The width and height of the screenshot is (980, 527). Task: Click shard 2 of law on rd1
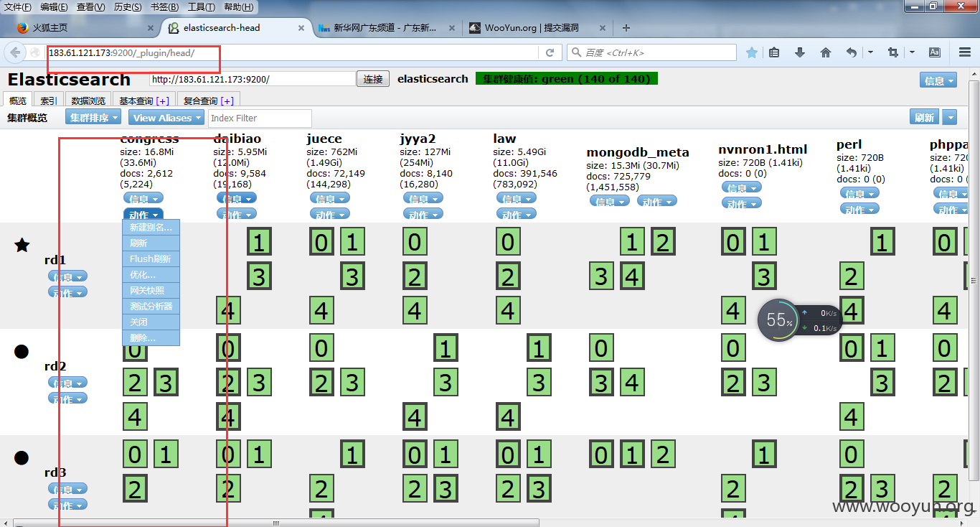[508, 276]
